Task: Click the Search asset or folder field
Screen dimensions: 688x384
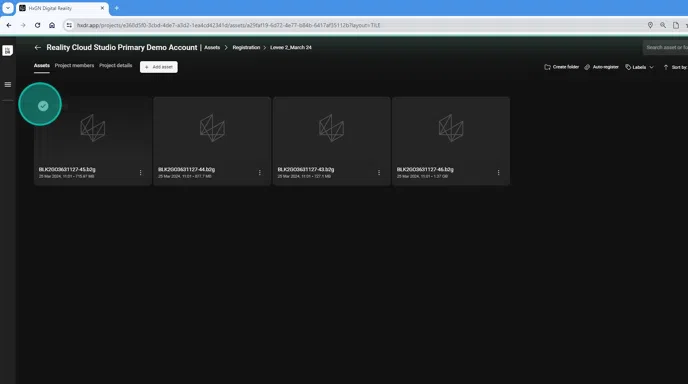Action: [666, 47]
